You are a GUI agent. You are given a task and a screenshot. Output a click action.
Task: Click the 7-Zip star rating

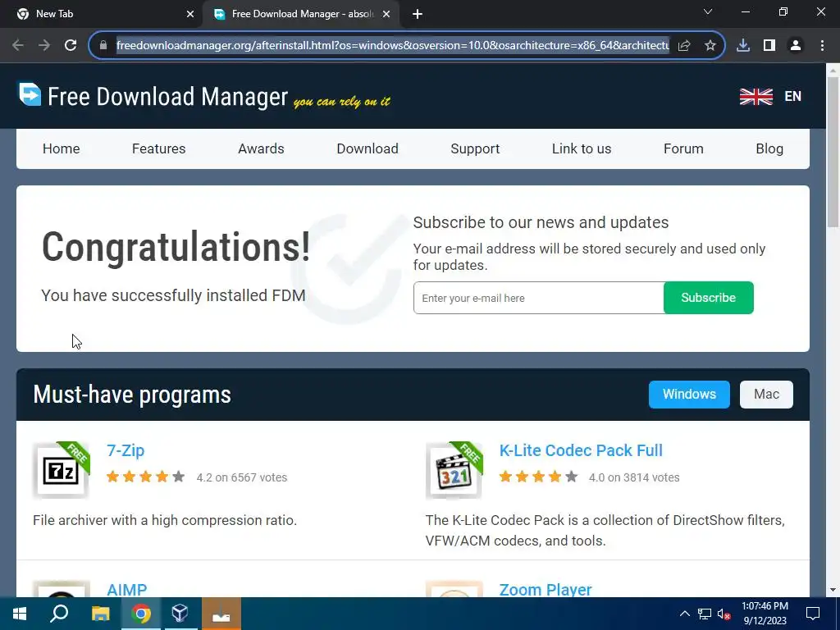click(146, 477)
